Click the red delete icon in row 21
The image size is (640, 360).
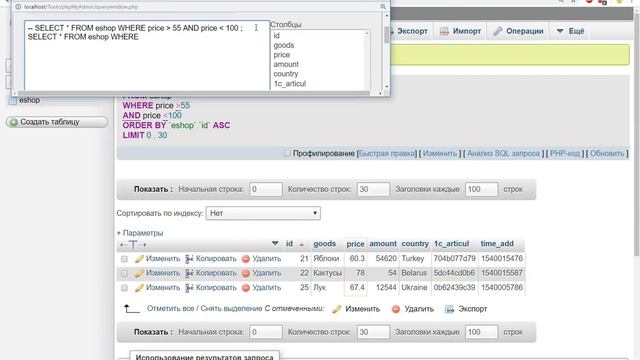pos(246,259)
